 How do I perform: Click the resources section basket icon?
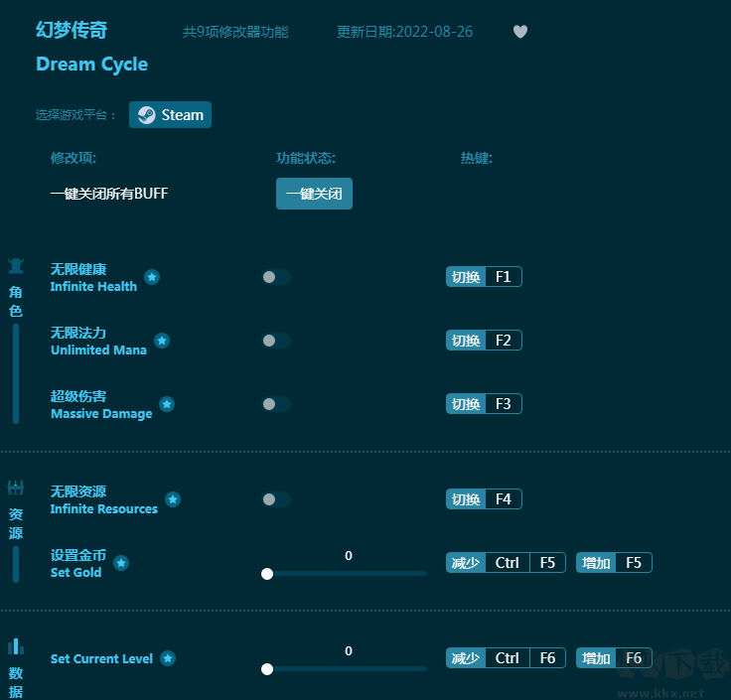point(16,488)
